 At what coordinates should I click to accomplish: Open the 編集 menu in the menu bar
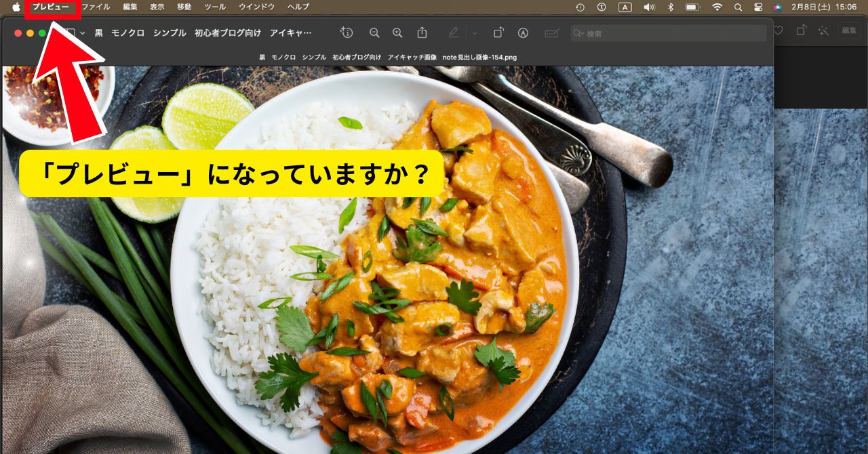point(130,7)
